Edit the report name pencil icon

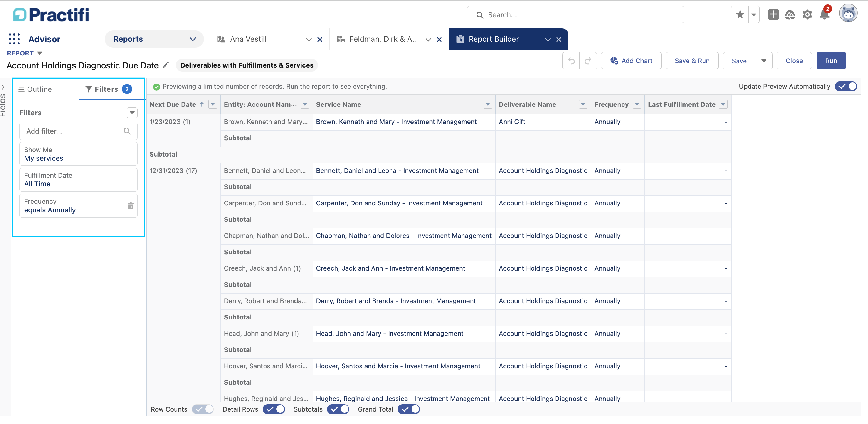165,65
